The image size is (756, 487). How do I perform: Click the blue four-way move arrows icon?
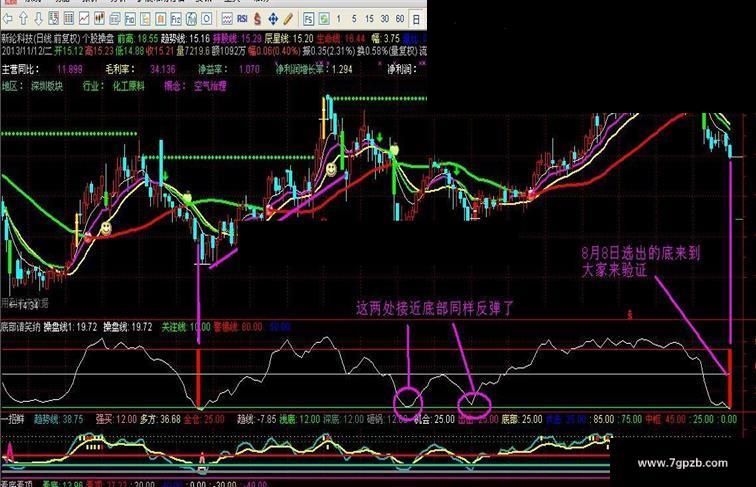pyautogui.click(x=273, y=19)
